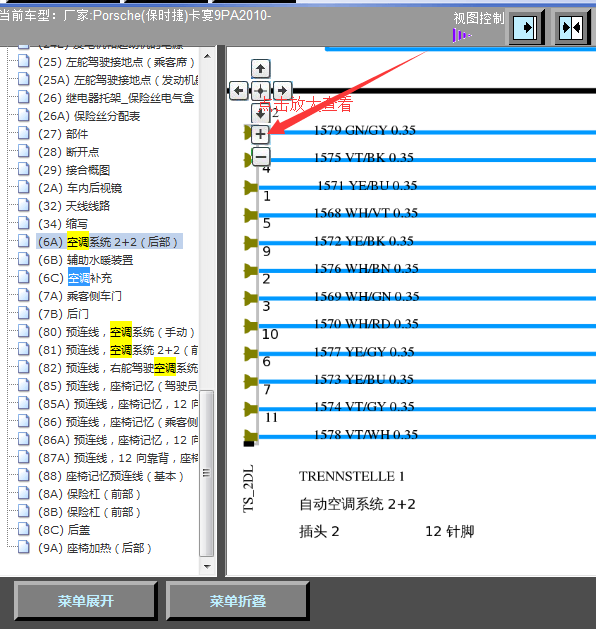Click document icon beside (6C) 空调补充

point(24,276)
